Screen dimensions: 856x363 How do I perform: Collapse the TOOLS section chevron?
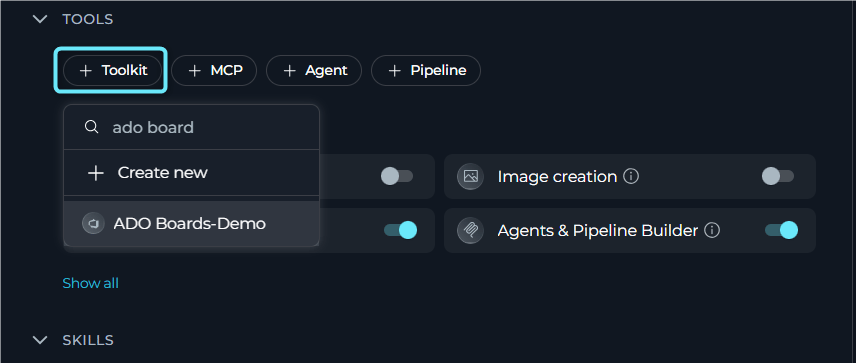click(40, 19)
